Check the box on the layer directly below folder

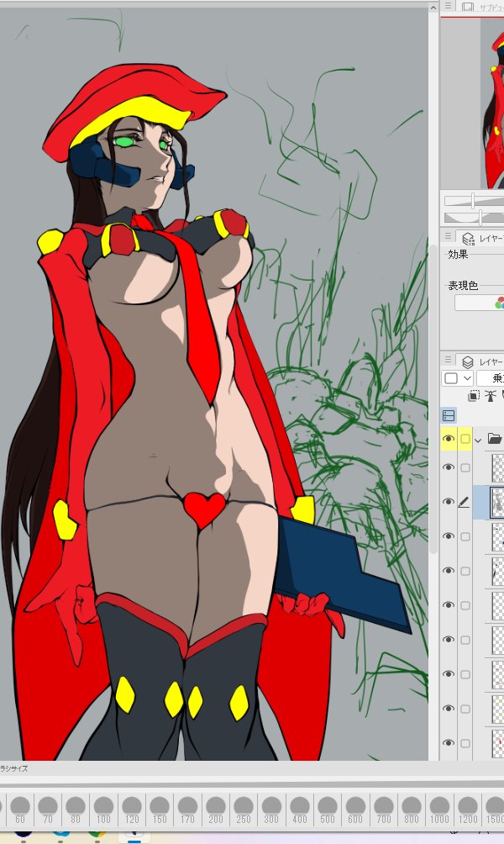[x=465, y=467]
